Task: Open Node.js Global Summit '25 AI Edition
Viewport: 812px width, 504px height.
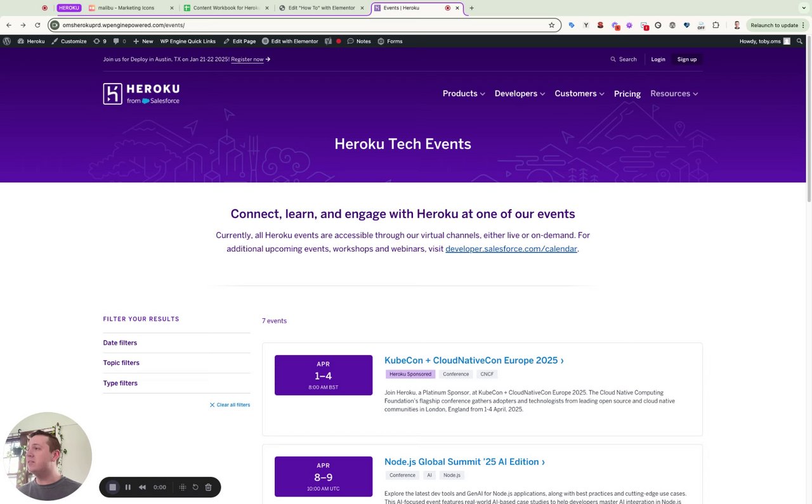Action: 464,462
